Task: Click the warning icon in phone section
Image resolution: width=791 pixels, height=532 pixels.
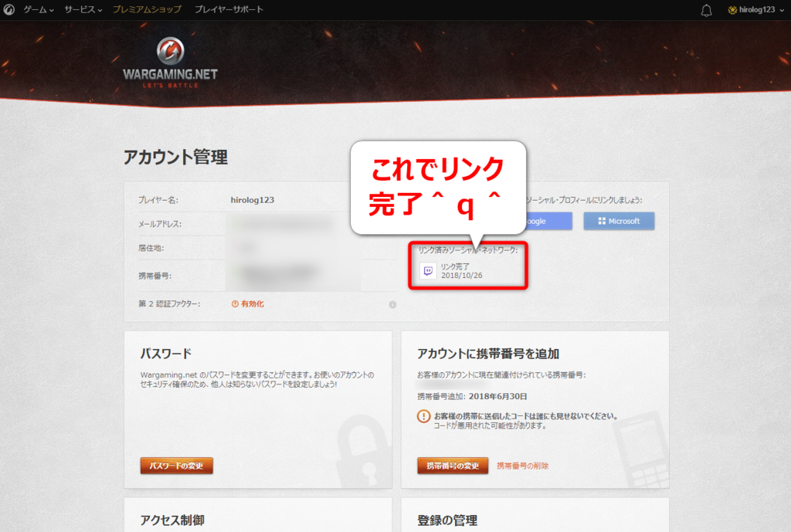Action: 423,416
